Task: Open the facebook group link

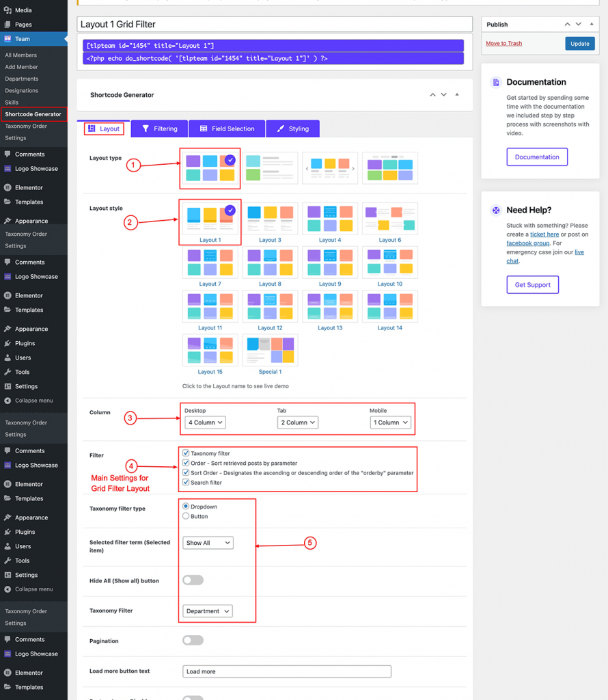Action: 527,243
